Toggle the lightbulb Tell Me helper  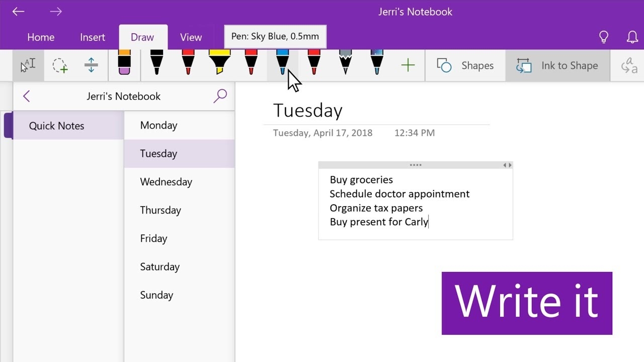pos(604,37)
